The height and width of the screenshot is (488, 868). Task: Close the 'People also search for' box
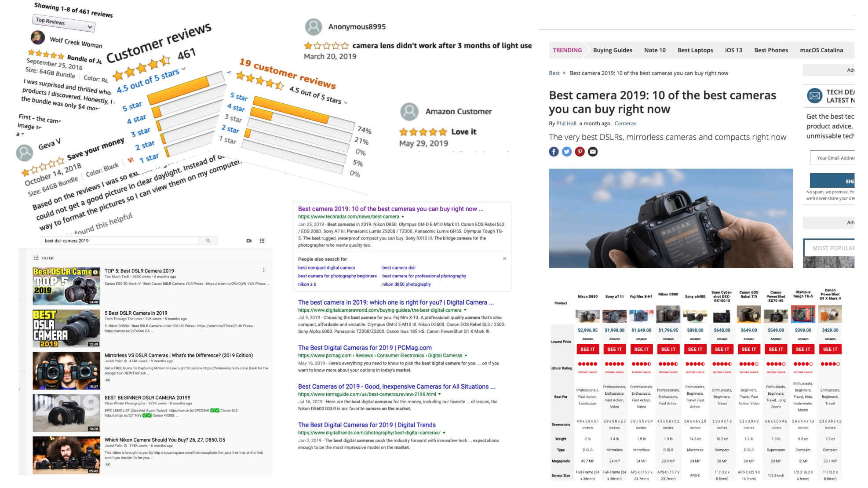click(x=504, y=259)
